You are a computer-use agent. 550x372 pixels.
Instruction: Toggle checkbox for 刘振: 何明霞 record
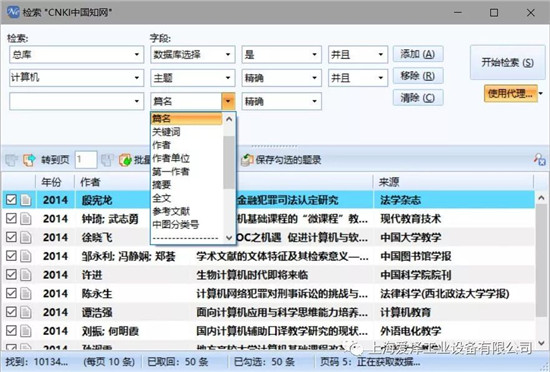point(11,330)
